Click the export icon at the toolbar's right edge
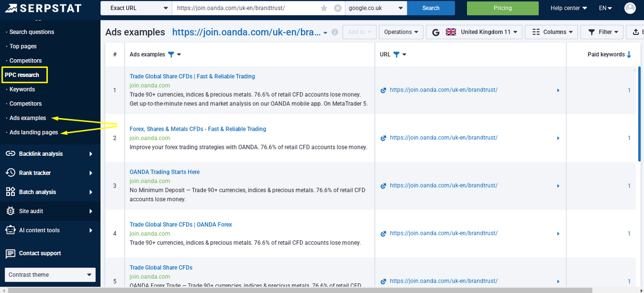Screen dimensions: 644x293 coord(635,32)
